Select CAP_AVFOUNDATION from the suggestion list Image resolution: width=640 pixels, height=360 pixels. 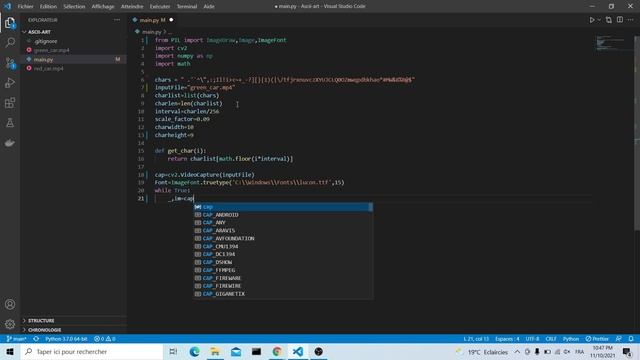coord(283,238)
